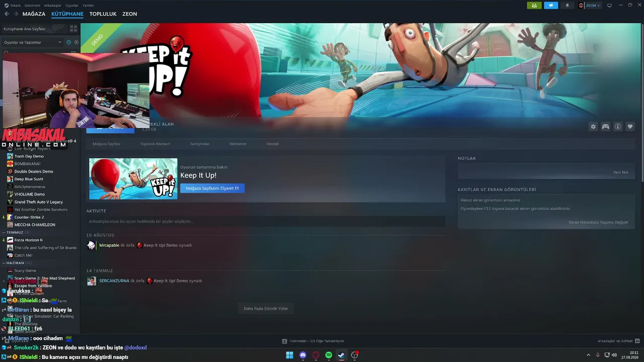Open Topluluk Merkezi link

[x=155, y=144]
